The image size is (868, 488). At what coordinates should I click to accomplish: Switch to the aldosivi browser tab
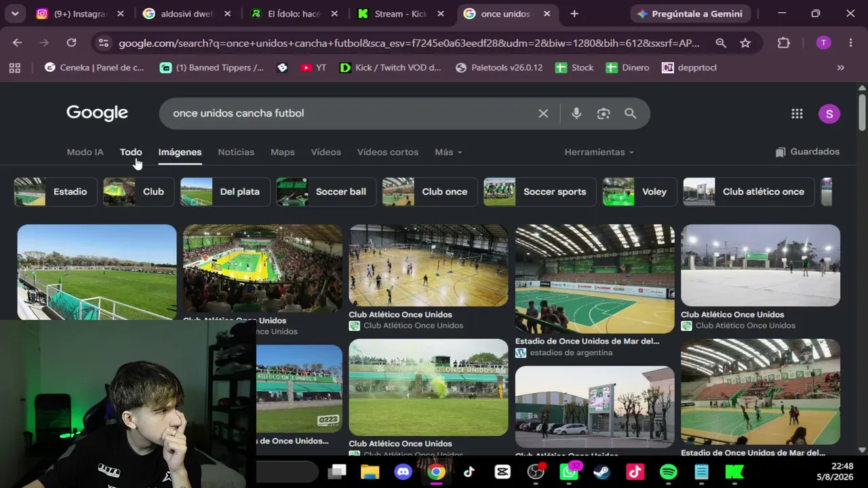[x=186, y=14]
